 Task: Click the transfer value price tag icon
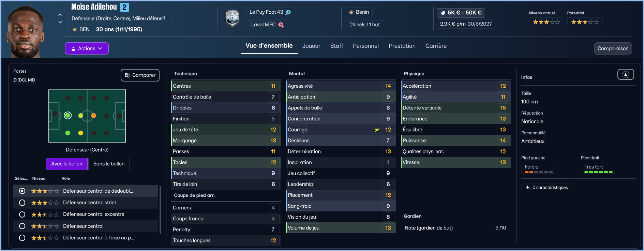[x=443, y=13]
